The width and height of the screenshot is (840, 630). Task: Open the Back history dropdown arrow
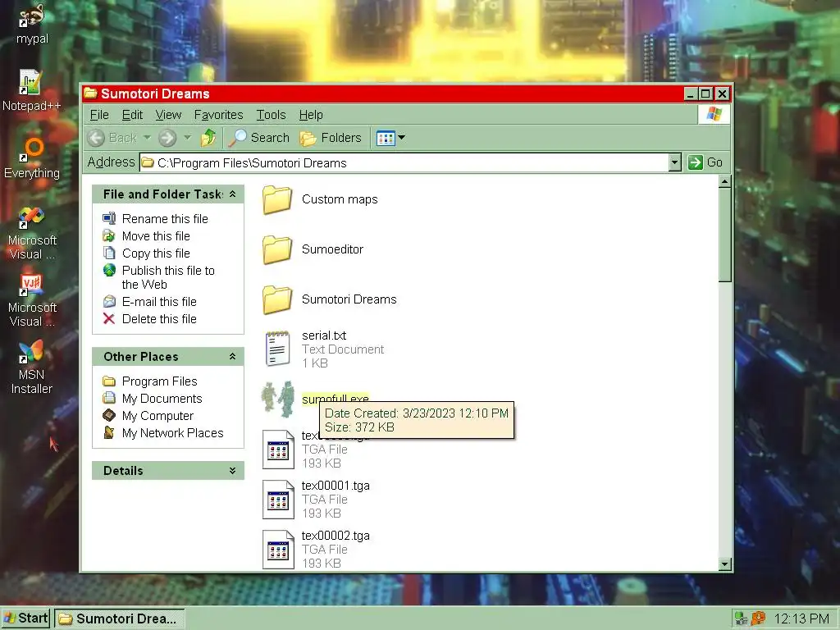(x=148, y=138)
